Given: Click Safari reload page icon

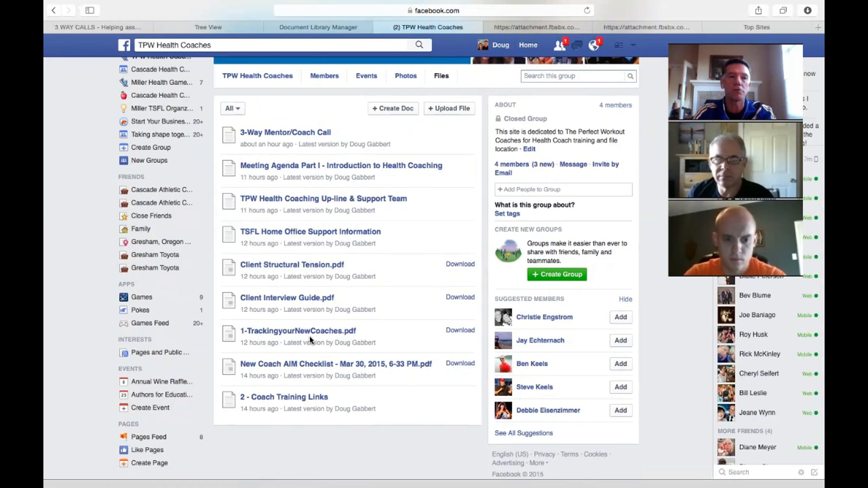Looking at the screenshot, I should (x=587, y=10).
